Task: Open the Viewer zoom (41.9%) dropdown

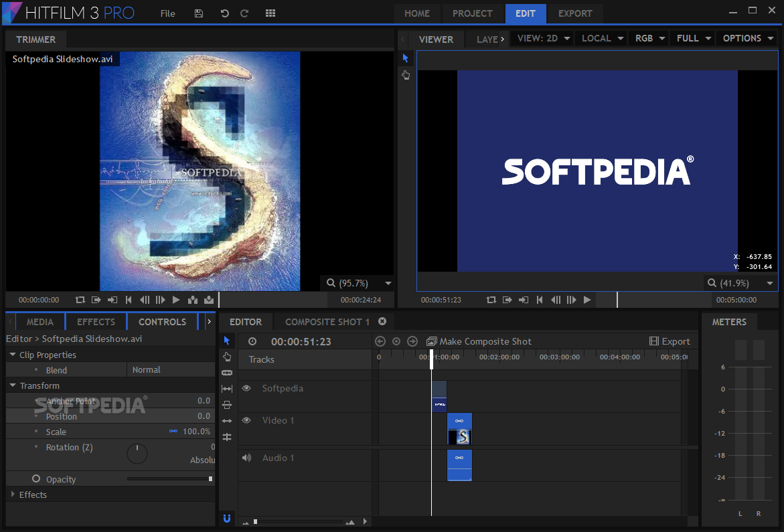Action: (x=770, y=283)
